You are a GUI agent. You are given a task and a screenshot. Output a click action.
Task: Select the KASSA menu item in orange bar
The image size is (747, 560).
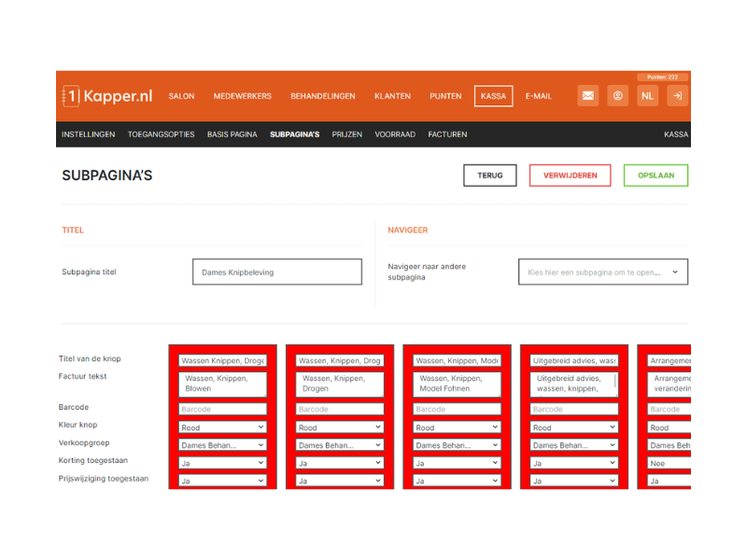(x=493, y=96)
